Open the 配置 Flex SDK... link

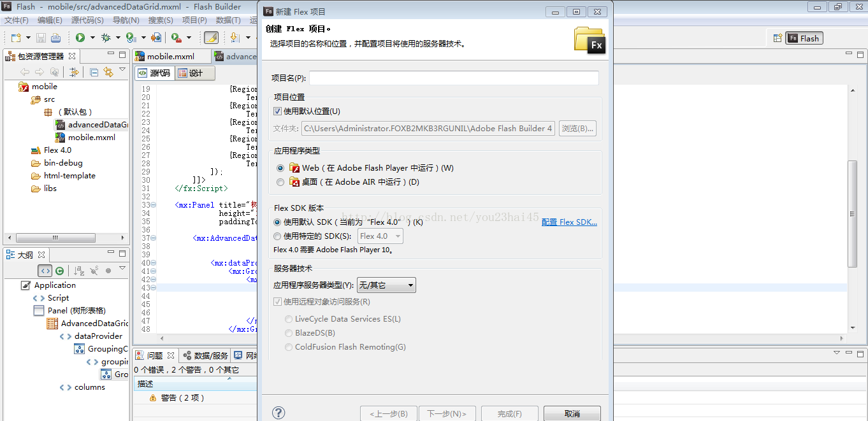point(569,222)
